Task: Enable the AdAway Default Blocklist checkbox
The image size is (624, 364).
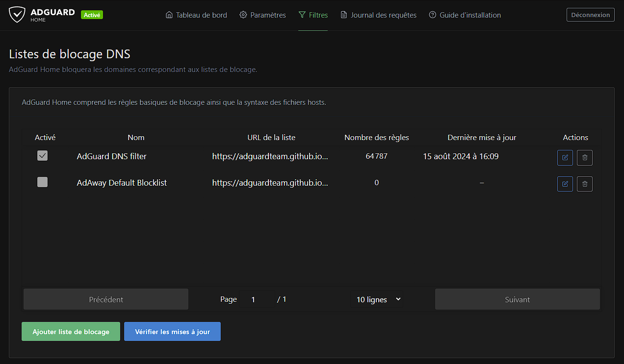Action: 43,182
